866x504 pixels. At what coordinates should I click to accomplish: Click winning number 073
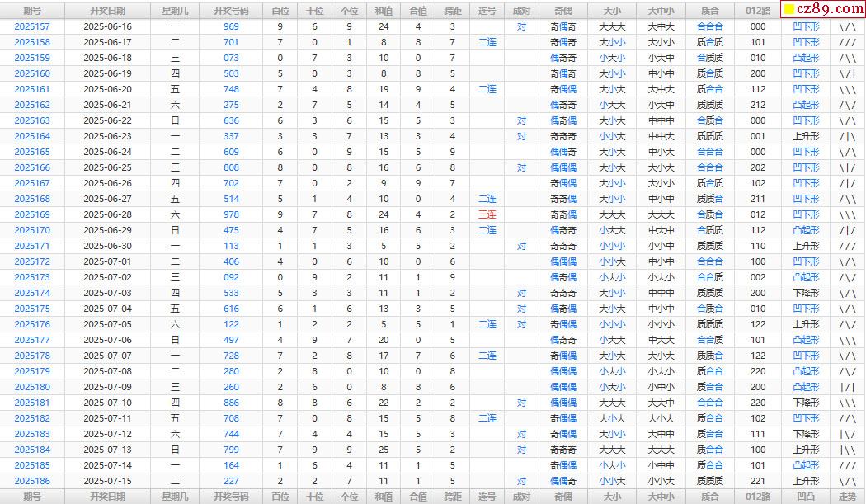pos(231,58)
